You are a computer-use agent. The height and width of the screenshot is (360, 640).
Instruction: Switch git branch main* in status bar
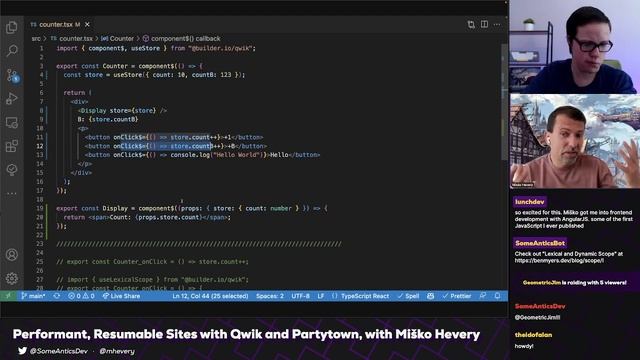(33, 296)
